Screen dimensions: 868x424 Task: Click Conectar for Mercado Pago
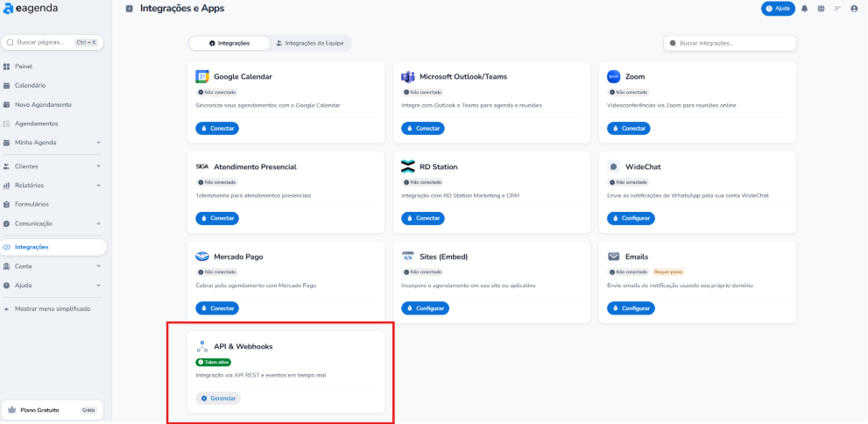coord(217,308)
